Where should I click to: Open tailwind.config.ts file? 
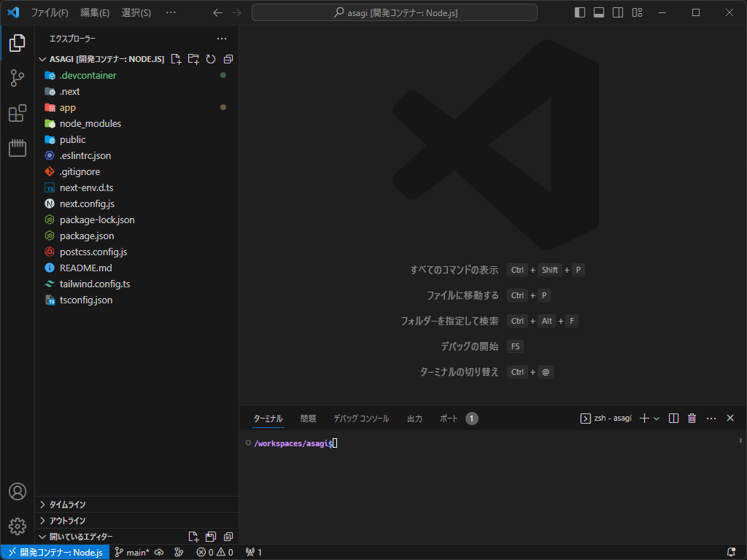click(x=136, y=284)
